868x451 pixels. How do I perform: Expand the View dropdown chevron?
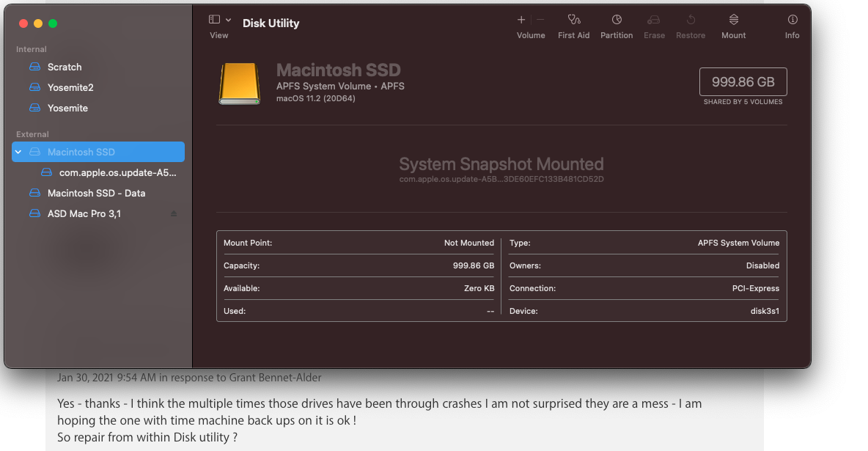click(228, 19)
